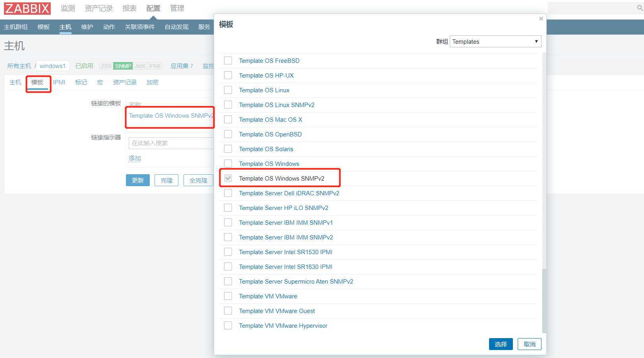Open the 监测 top menu
644x358 pixels.
click(68, 8)
